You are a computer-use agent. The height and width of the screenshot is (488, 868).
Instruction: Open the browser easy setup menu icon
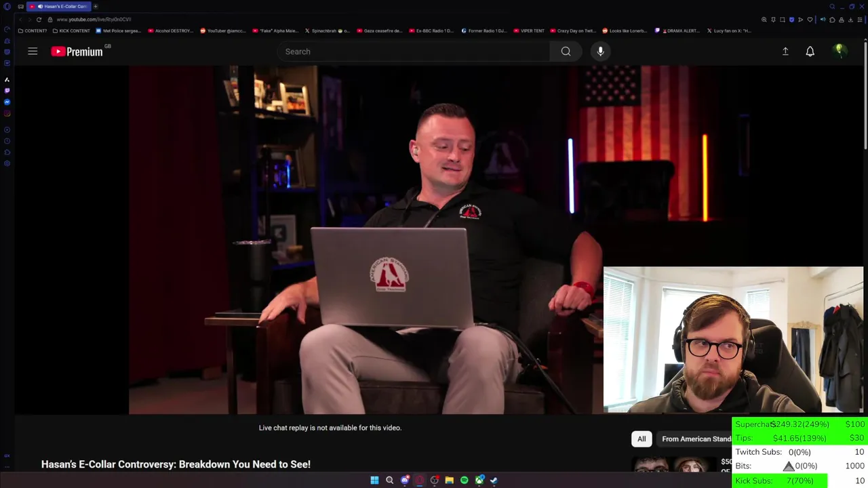tap(859, 20)
